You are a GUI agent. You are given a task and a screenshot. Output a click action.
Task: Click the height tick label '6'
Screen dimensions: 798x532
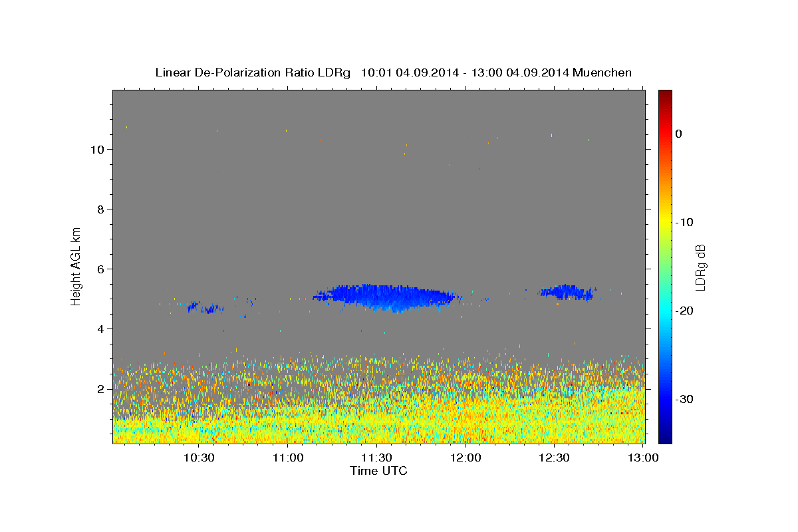(x=101, y=269)
